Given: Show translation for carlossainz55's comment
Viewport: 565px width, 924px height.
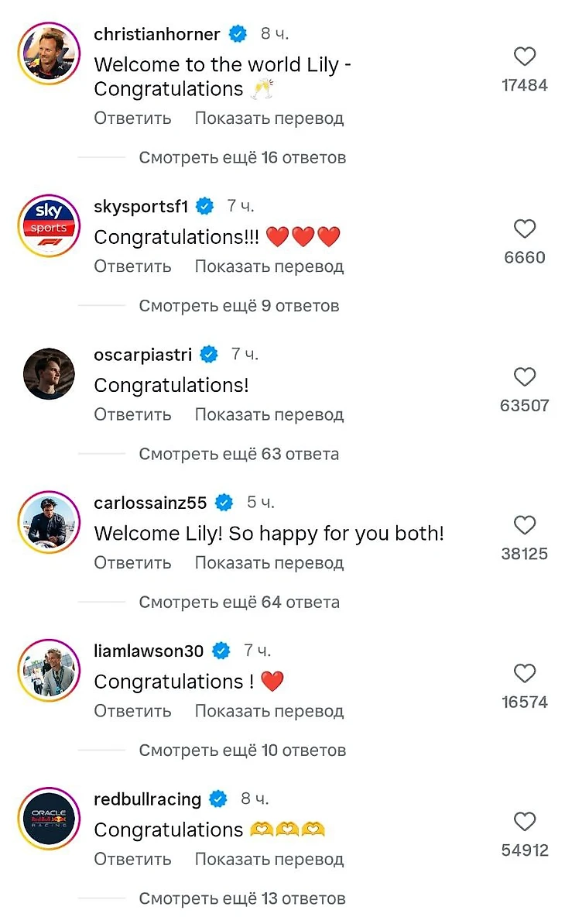Looking at the screenshot, I should (x=269, y=563).
